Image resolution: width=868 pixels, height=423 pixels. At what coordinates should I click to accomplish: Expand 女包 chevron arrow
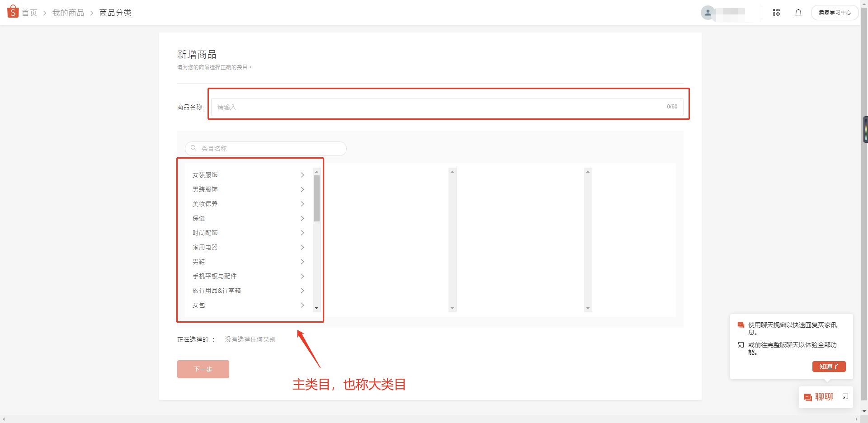[302, 305]
